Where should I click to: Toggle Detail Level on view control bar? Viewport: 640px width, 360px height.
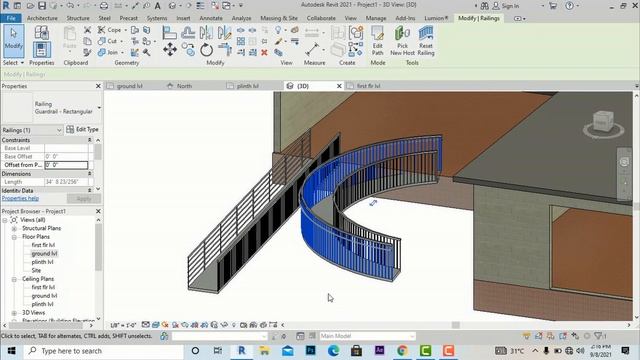click(145, 325)
